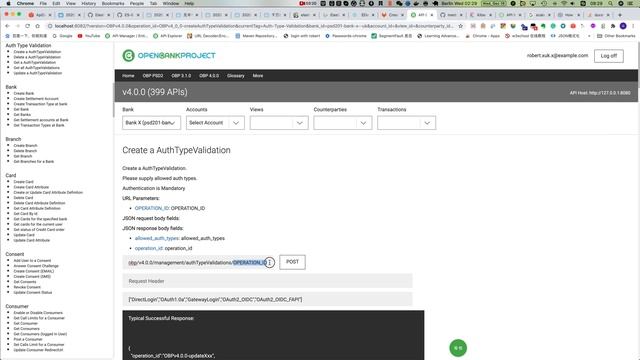Open a new browser tab with plus
This screenshot has height=360, width=640.
(x=620, y=15)
